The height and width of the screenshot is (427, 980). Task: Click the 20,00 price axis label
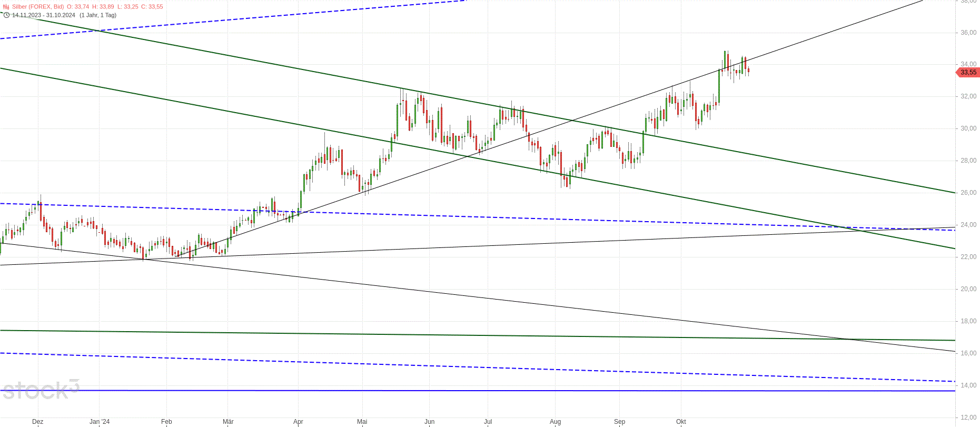(x=968, y=289)
